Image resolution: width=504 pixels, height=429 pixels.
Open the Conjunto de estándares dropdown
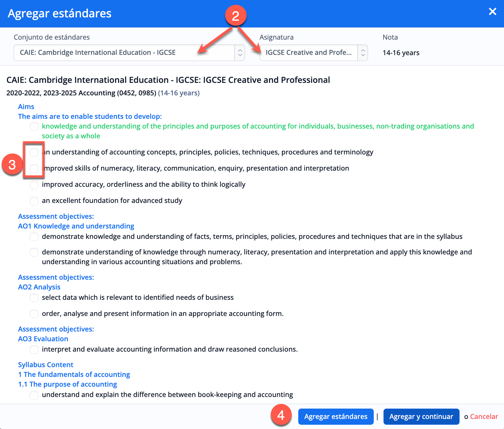(124, 53)
